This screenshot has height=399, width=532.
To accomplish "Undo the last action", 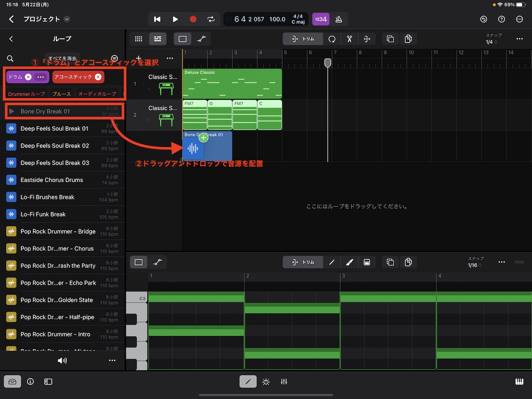I will (x=483, y=19).
